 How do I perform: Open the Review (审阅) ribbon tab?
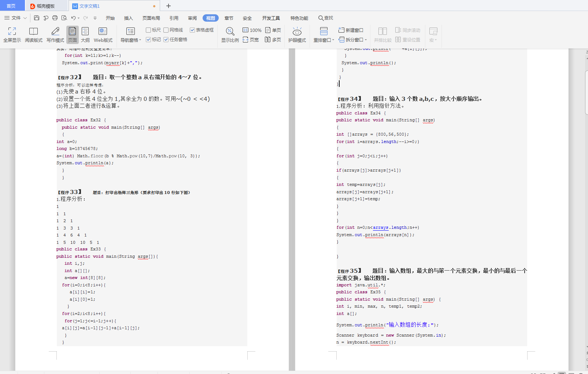(x=192, y=18)
